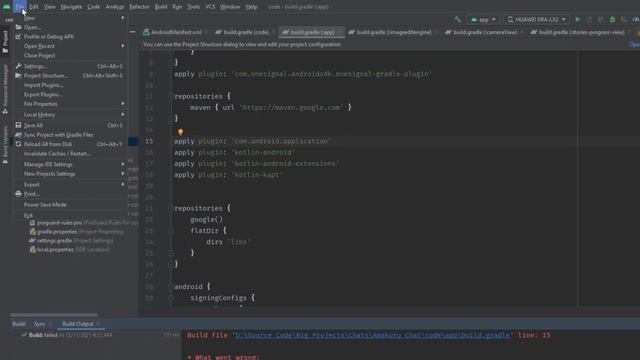Collapse the project panel with the minus icon
This screenshot has width=640, height=360.
point(133,32)
